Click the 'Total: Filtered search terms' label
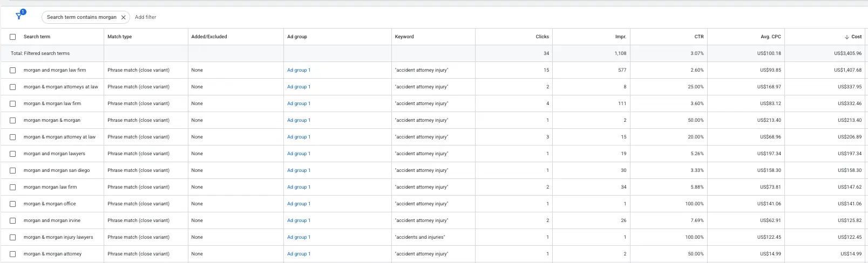Screen dimensions: 868x263 40,53
